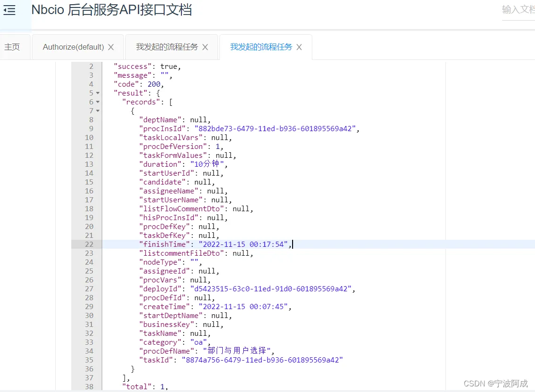Viewport: 535px width, 392px height.
Task: Click the "duration" value "10分钟"
Action: (207, 164)
